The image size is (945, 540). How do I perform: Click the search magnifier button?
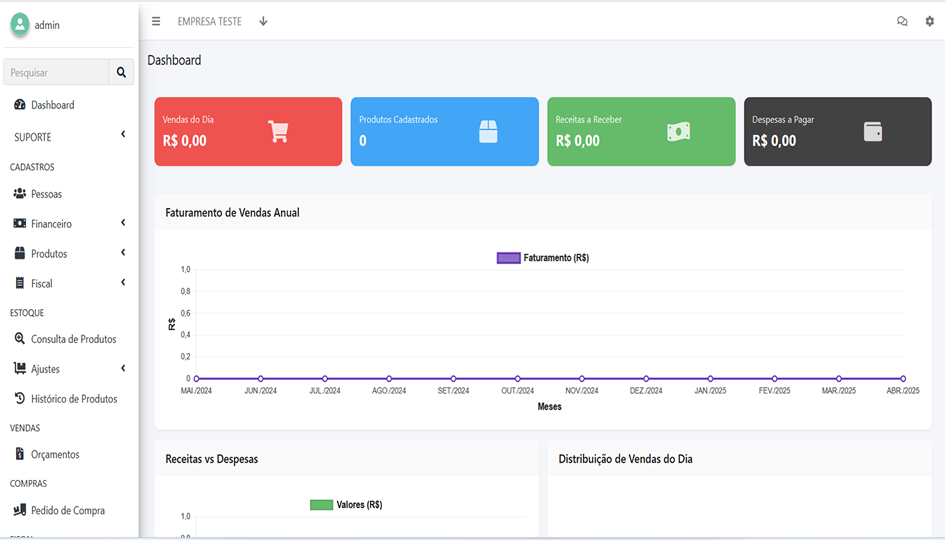tap(121, 72)
